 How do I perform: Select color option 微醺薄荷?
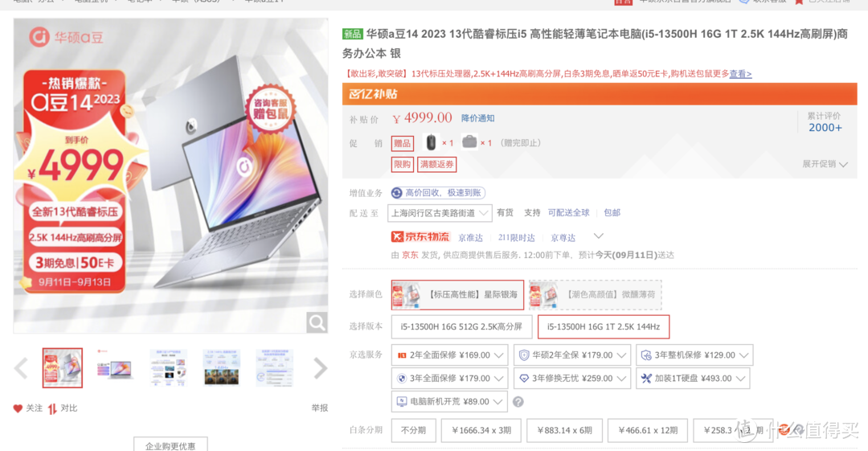pos(595,295)
